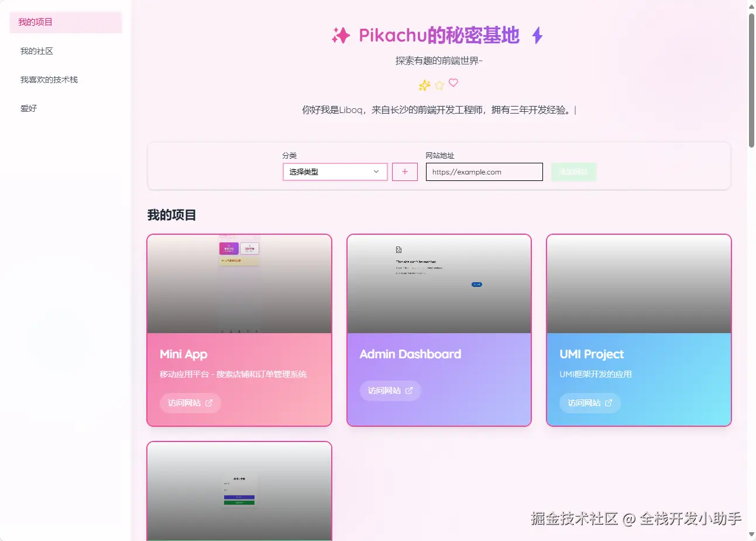This screenshot has width=756, height=541.
Task: Click the sparkles emoji below the subtitle
Action: (x=424, y=85)
